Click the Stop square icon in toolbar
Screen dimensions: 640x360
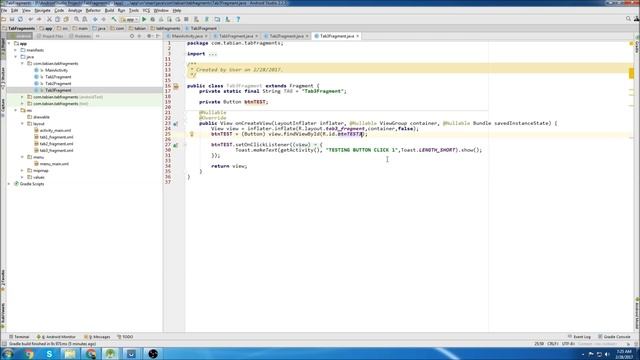tap(187, 19)
